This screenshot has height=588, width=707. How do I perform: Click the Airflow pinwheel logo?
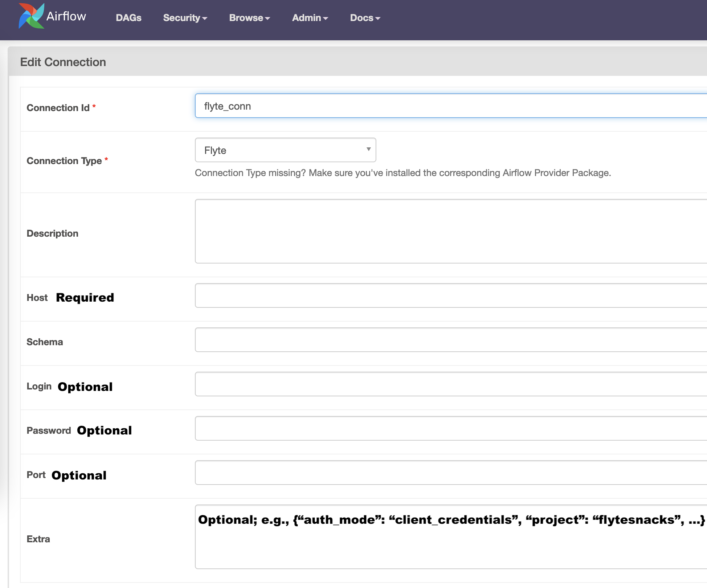point(31,16)
